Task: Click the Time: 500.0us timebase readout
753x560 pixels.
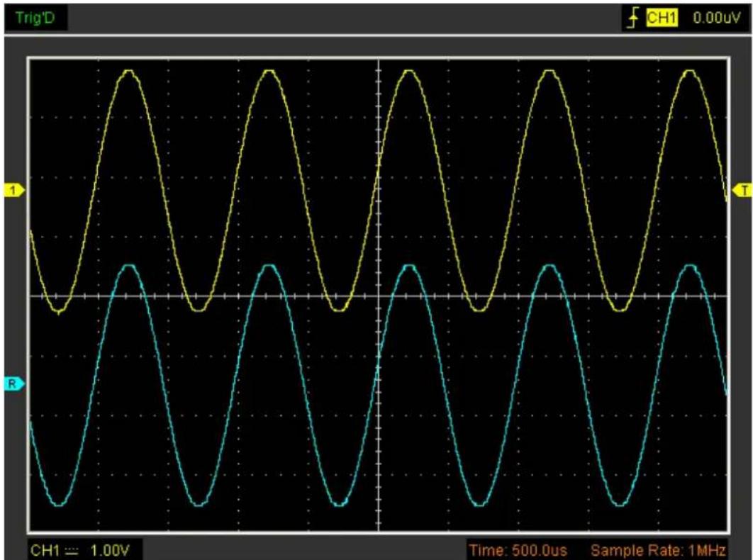Action: coord(518,550)
